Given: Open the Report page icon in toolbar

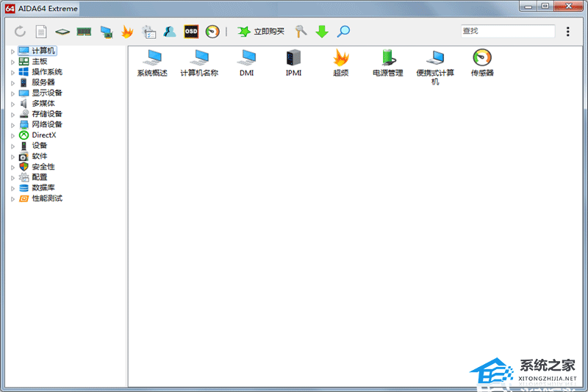Looking at the screenshot, I should coord(41,32).
